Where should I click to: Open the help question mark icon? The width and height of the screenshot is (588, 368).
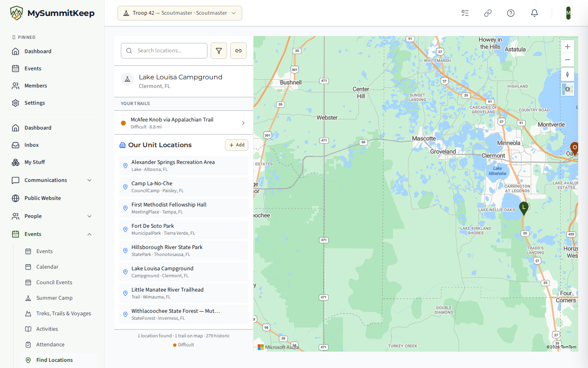coord(511,13)
